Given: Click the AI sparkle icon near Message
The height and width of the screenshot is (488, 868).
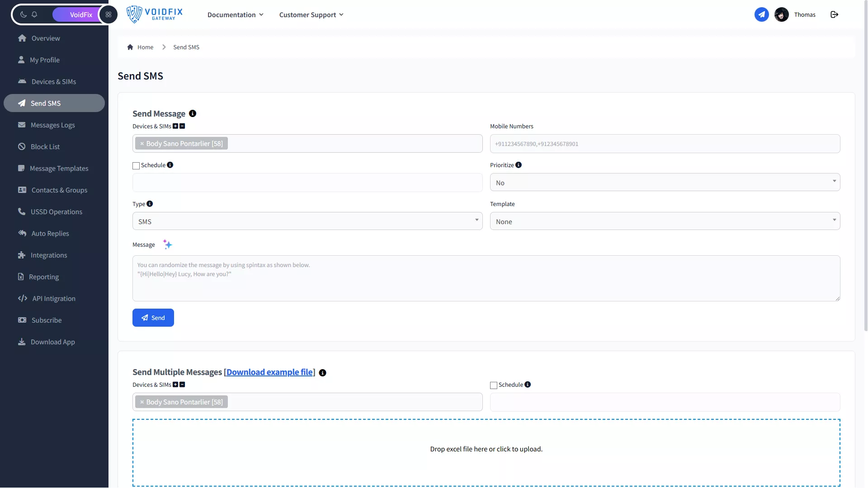Looking at the screenshot, I should coord(167,244).
